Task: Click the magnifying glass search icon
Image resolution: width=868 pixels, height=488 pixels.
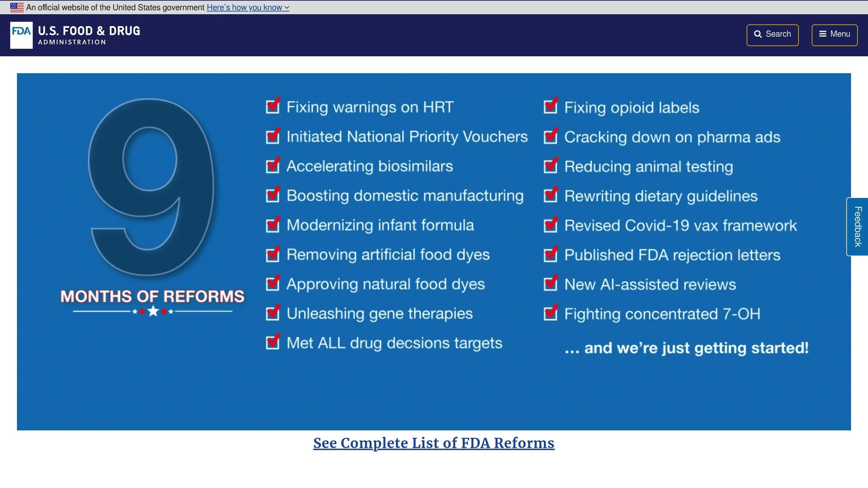Action: [x=759, y=34]
